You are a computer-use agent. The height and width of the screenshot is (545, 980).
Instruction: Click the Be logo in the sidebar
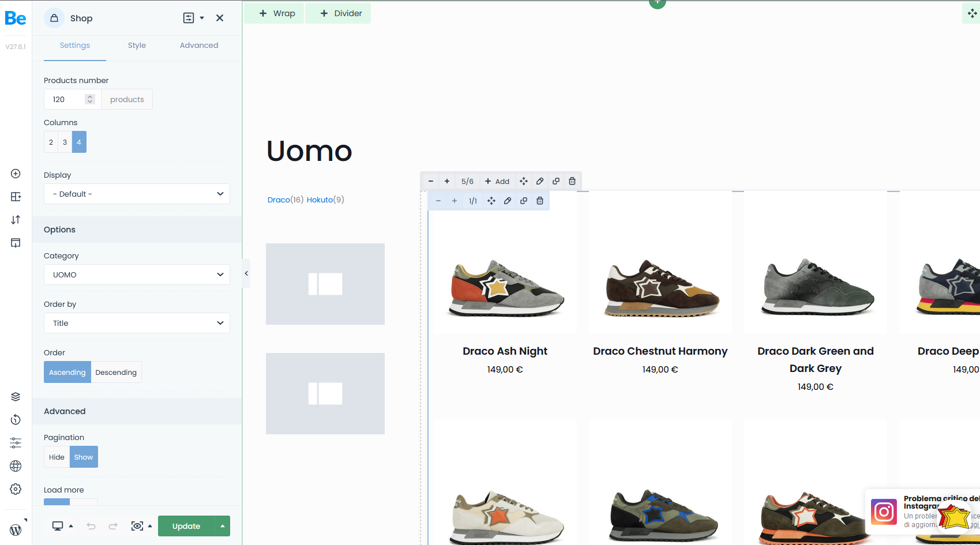pyautogui.click(x=16, y=18)
